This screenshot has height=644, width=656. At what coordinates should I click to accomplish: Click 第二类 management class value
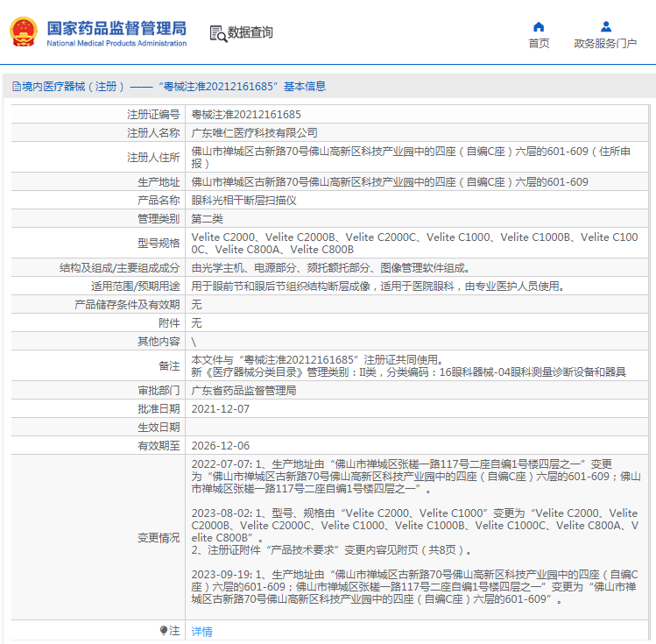coord(207,219)
